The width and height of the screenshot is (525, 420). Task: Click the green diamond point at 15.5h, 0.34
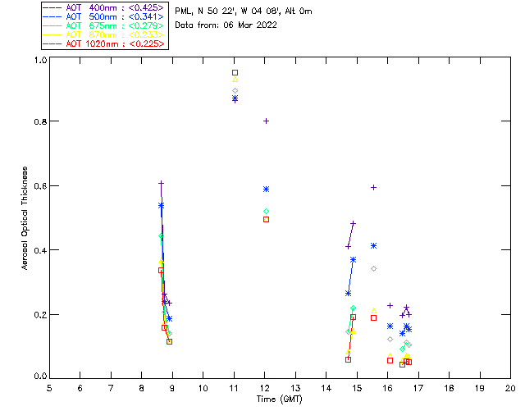coord(374,268)
